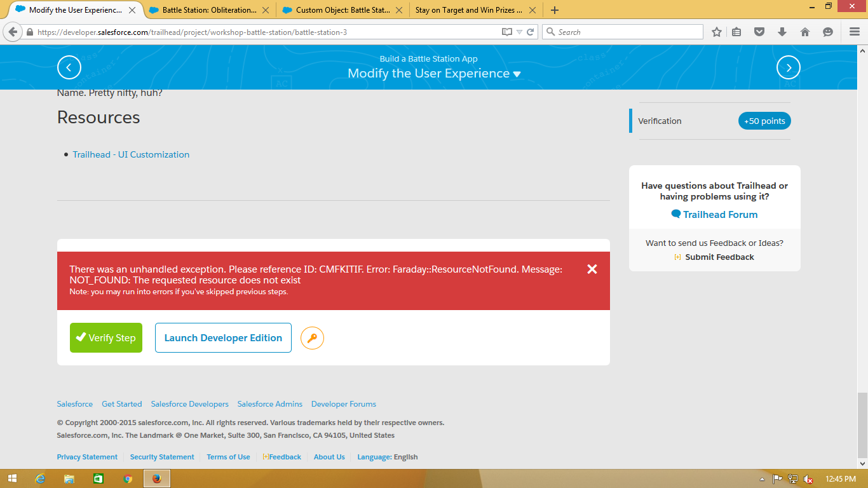868x488 pixels.
Task: Open File Explorer from the taskbar
Action: click(69, 478)
